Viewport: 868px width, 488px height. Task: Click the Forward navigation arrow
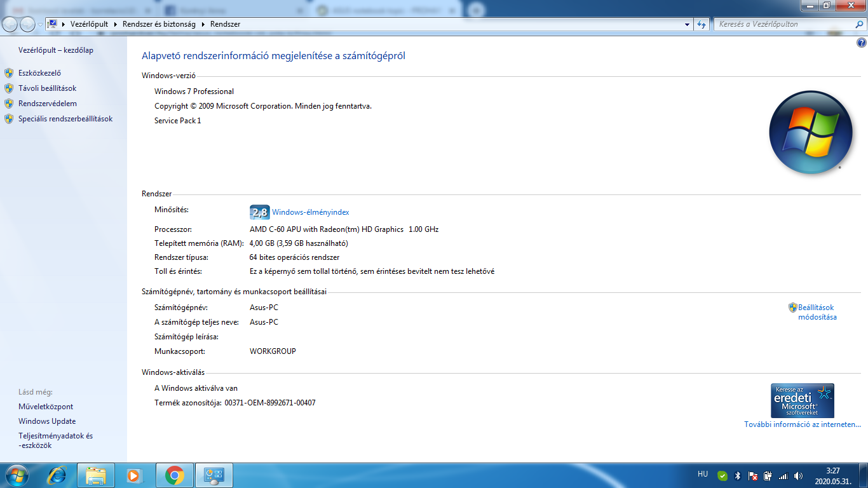pos(27,24)
